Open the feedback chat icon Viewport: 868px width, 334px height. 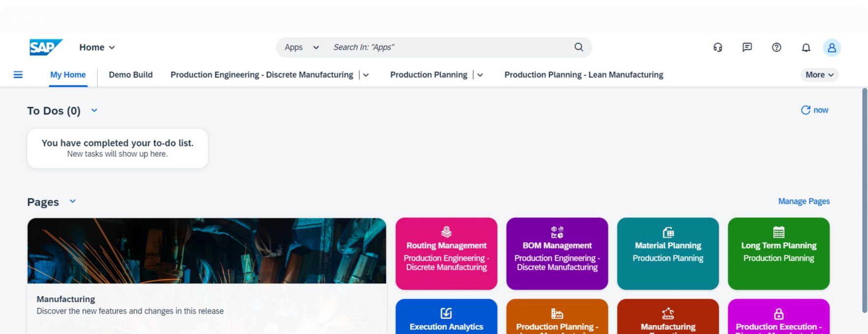click(747, 47)
